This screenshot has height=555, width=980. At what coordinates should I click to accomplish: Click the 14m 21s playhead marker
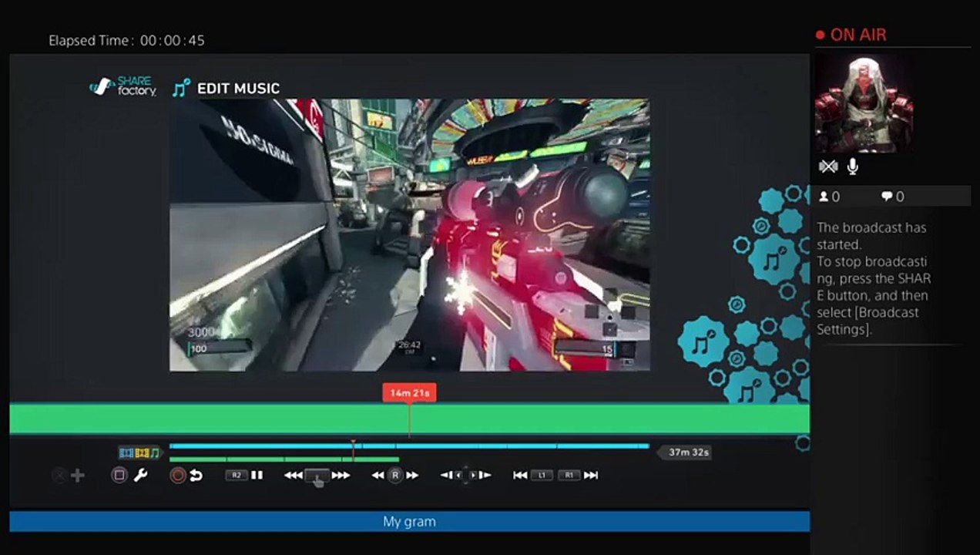(409, 392)
